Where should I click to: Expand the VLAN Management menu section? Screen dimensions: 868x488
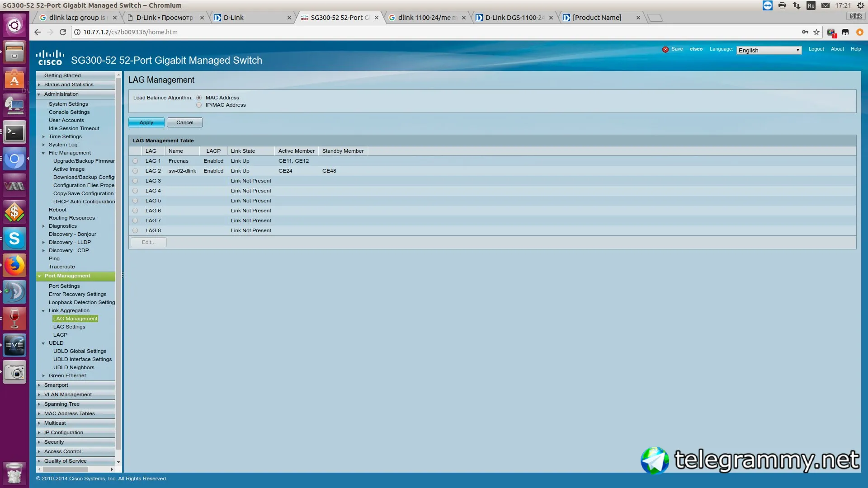[68, 394]
